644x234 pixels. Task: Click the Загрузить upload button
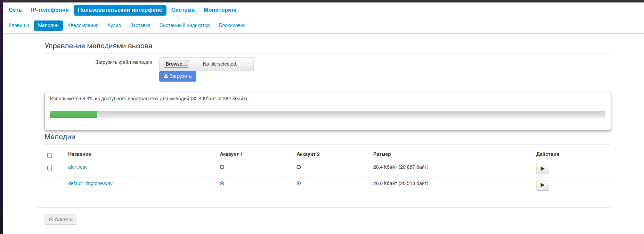[x=178, y=76]
